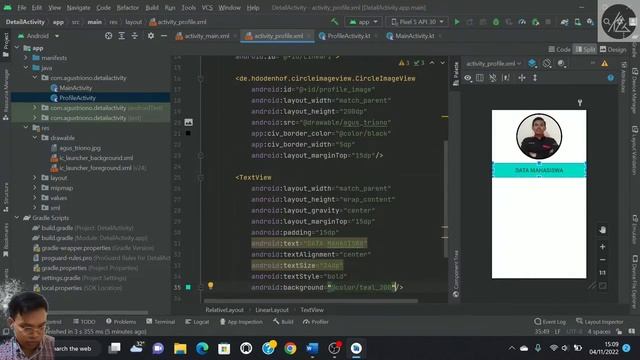
Task: Expand the manifests folder
Action: click(x=26, y=58)
